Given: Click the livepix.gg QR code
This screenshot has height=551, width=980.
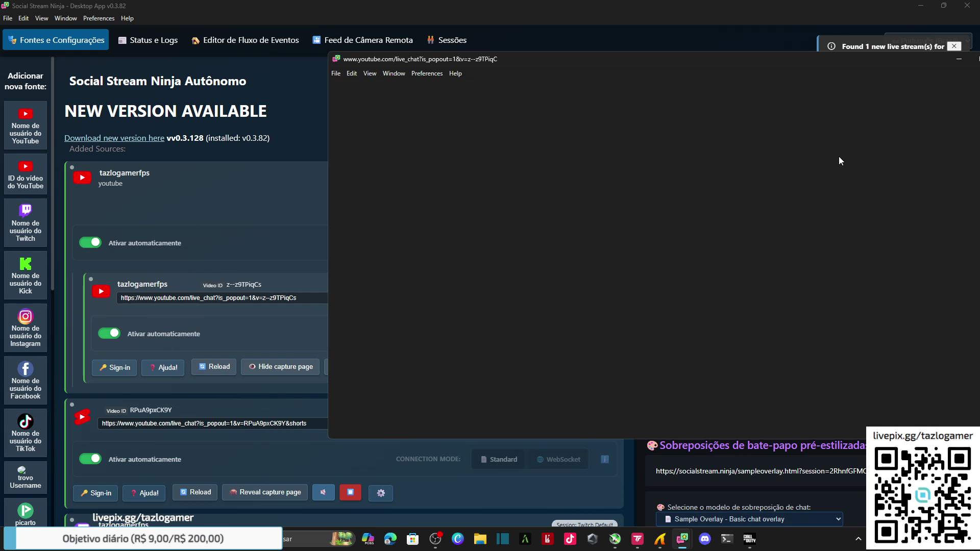Looking at the screenshot, I should tap(922, 494).
